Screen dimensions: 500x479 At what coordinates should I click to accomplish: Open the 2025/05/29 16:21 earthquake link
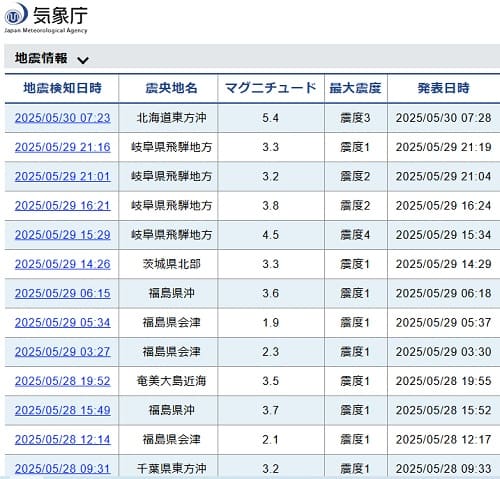[x=62, y=206]
